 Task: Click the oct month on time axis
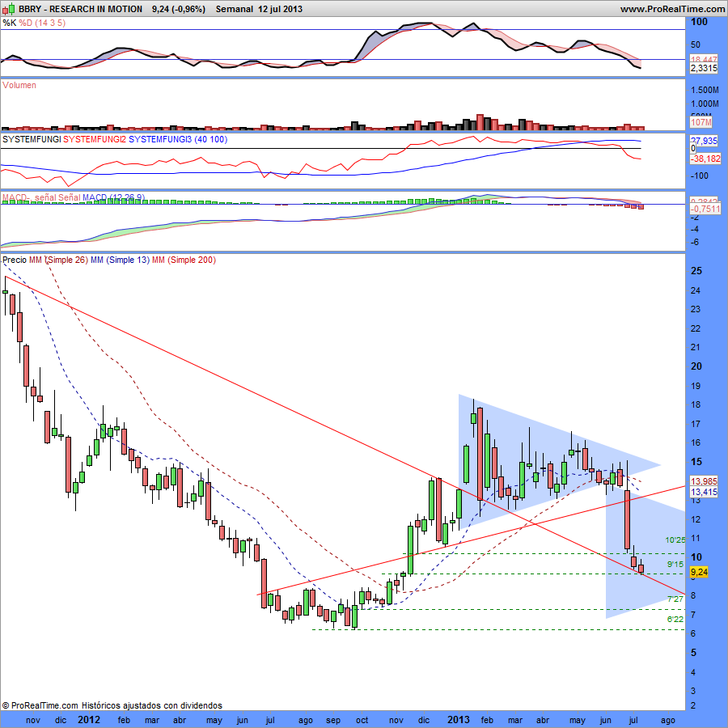coord(362,721)
